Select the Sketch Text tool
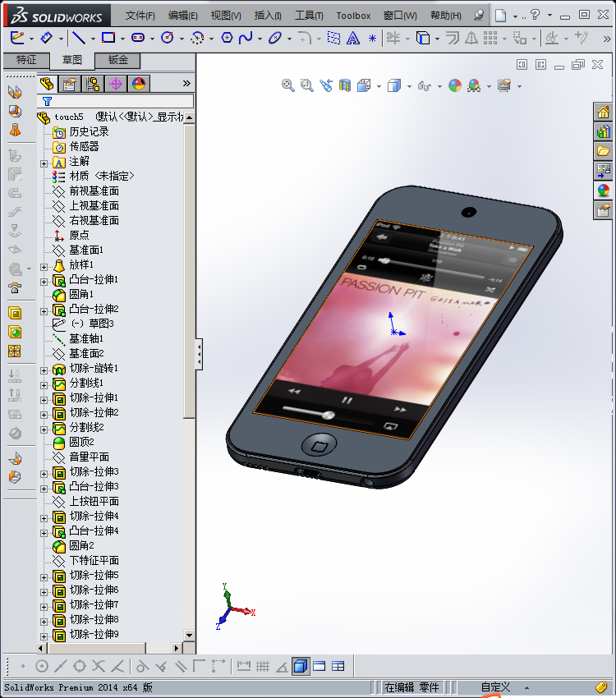 point(353,39)
